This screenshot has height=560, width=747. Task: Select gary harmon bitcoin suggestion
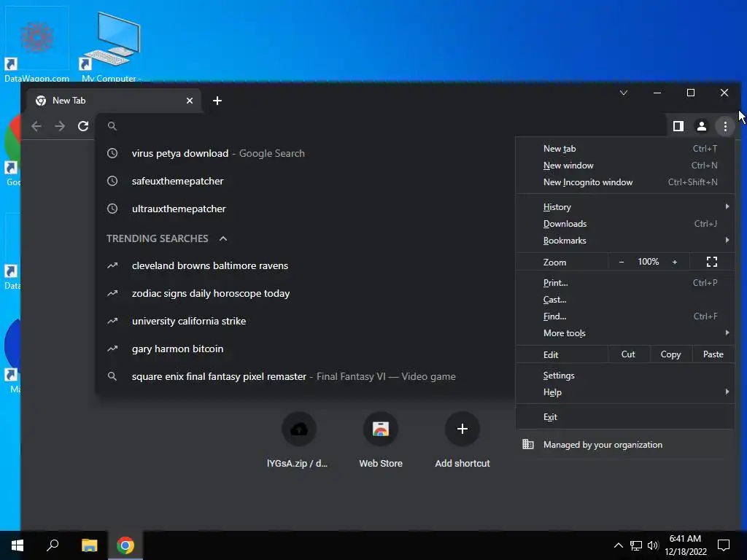305,349
